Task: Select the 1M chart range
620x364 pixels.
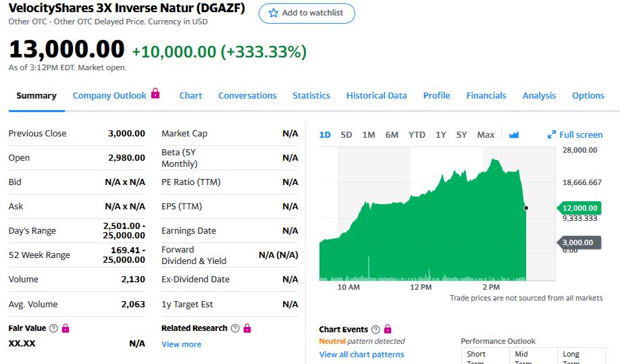Action: tap(369, 135)
